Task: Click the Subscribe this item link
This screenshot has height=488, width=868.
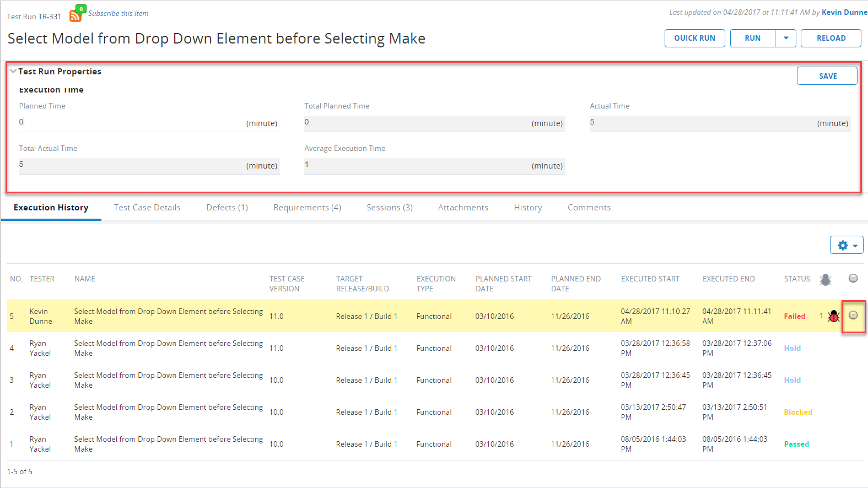Action: tap(118, 13)
